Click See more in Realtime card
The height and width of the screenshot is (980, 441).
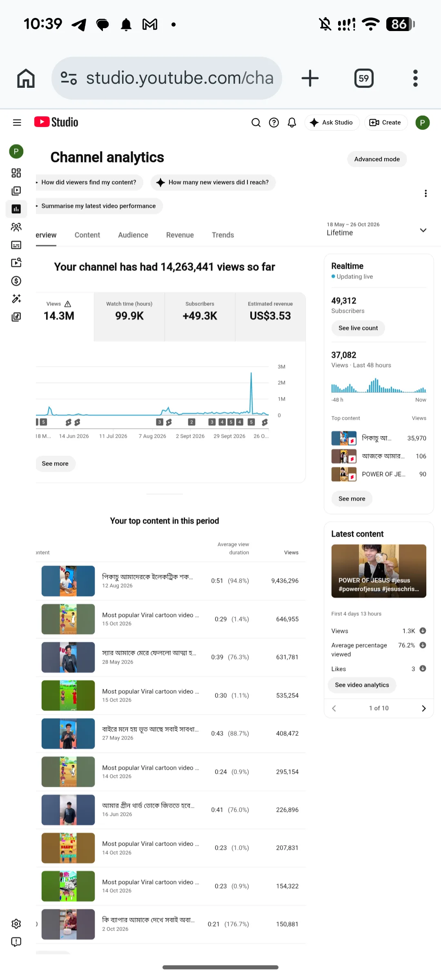point(352,499)
